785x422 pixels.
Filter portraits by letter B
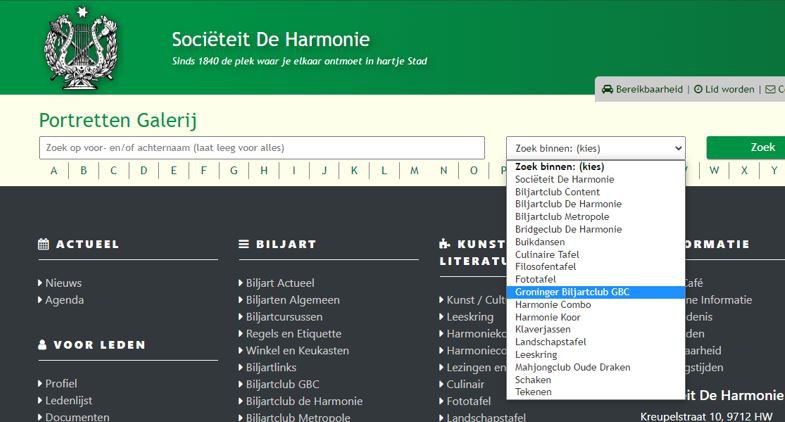point(84,171)
